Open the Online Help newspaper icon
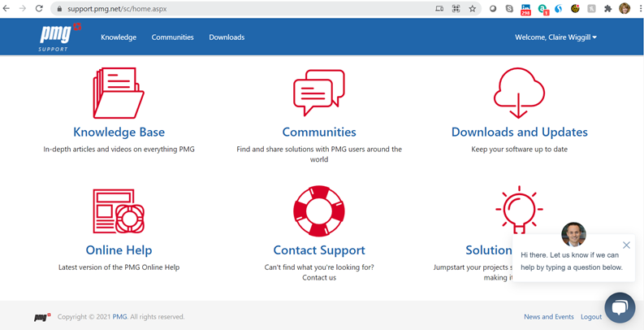The height and width of the screenshot is (330, 644). coord(119,211)
